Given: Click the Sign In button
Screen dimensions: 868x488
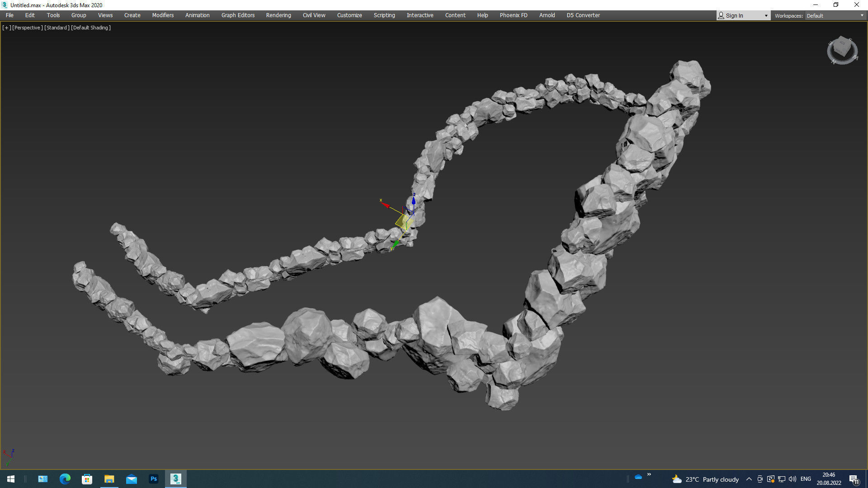Looking at the screenshot, I should click(x=734, y=15).
